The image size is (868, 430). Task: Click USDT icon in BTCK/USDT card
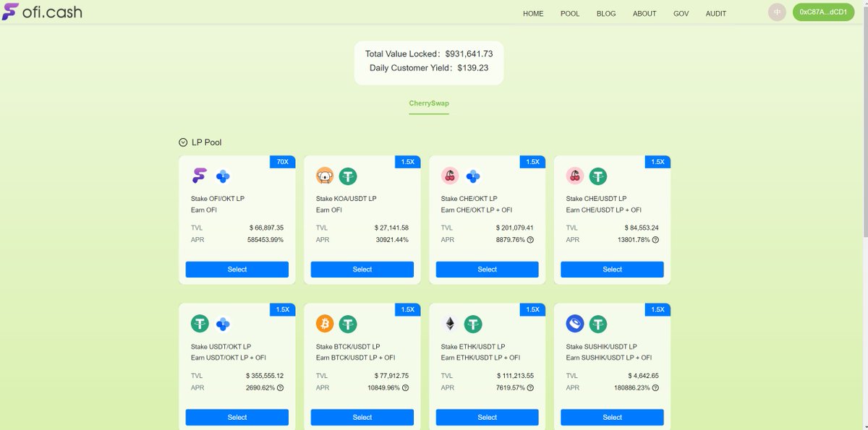348,324
